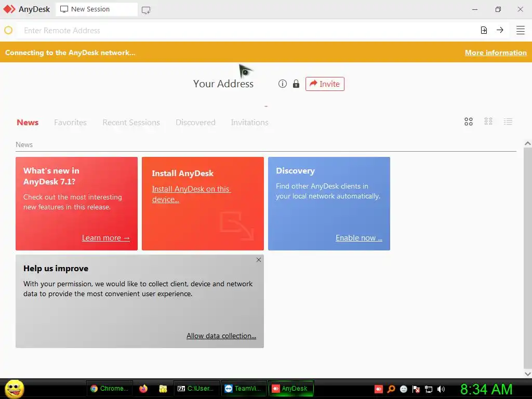Image resolution: width=532 pixels, height=399 pixels.
Task: Open the file transfer icon beside address bar
Action: pyautogui.click(x=484, y=30)
